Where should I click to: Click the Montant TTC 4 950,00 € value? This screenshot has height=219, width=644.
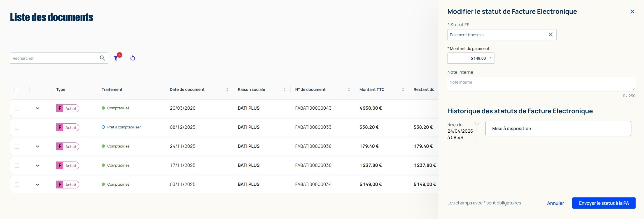point(371,108)
